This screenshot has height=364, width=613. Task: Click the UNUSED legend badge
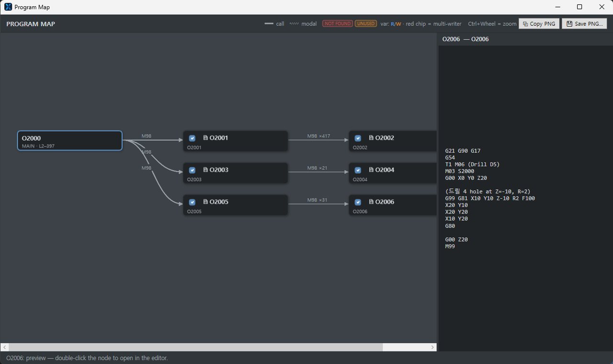[x=365, y=23]
